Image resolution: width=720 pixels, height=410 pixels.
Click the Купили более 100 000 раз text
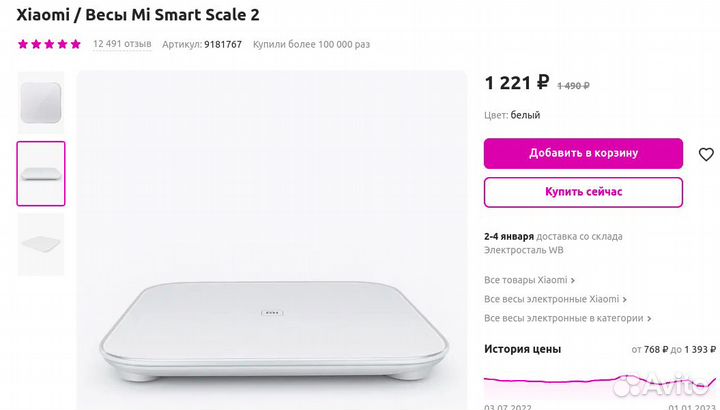click(311, 44)
